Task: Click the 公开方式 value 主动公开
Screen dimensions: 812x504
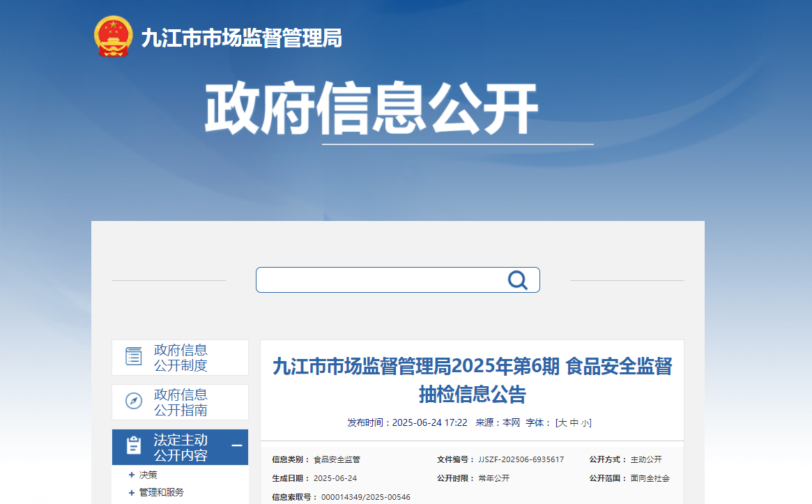Action: coord(646,459)
